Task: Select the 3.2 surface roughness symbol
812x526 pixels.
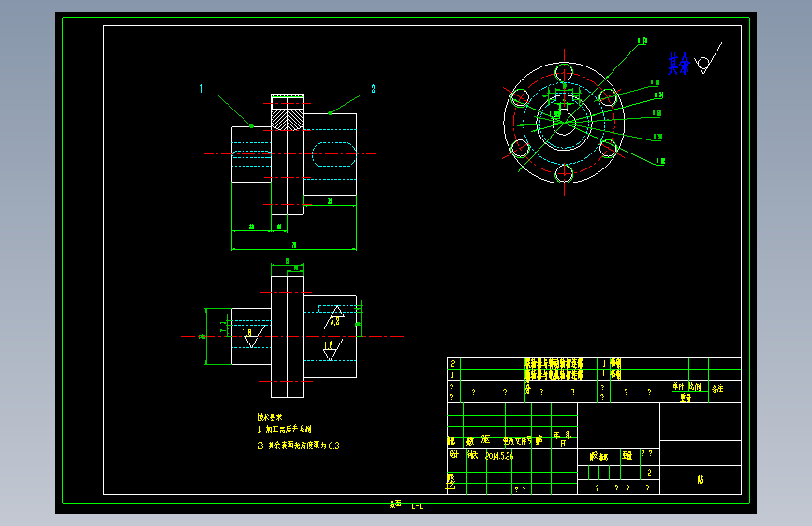Action: click(334, 317)
